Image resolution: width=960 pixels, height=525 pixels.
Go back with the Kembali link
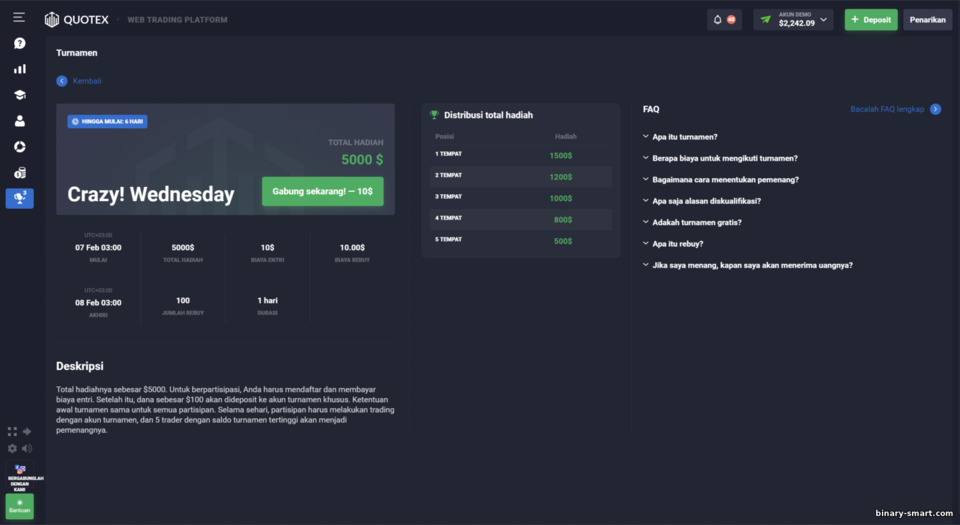[x=87, y=81]
